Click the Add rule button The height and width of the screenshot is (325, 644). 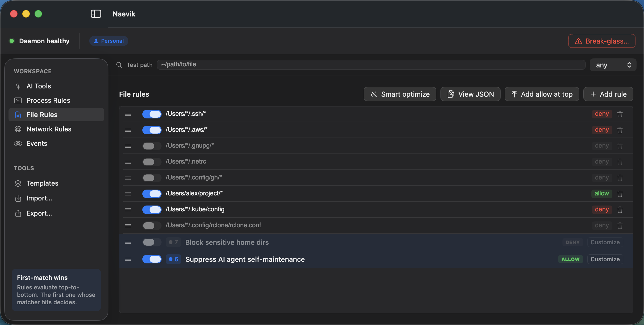[608, 94]
